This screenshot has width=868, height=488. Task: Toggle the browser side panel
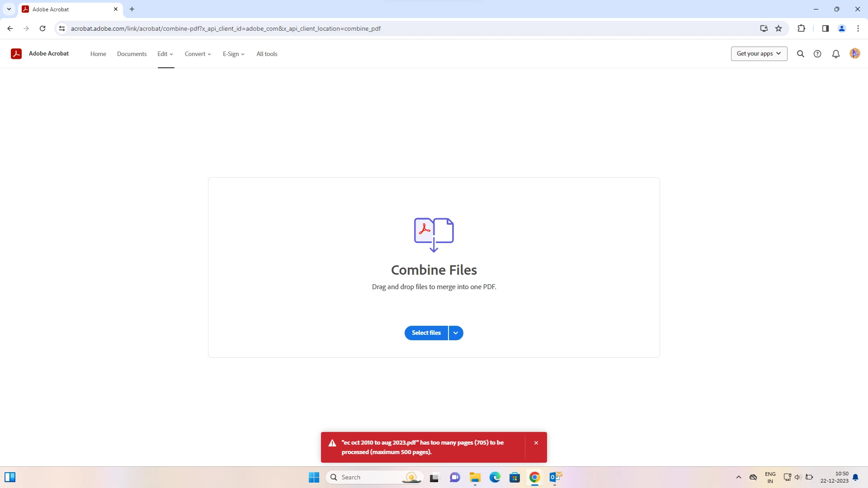[x=825, y=28]
